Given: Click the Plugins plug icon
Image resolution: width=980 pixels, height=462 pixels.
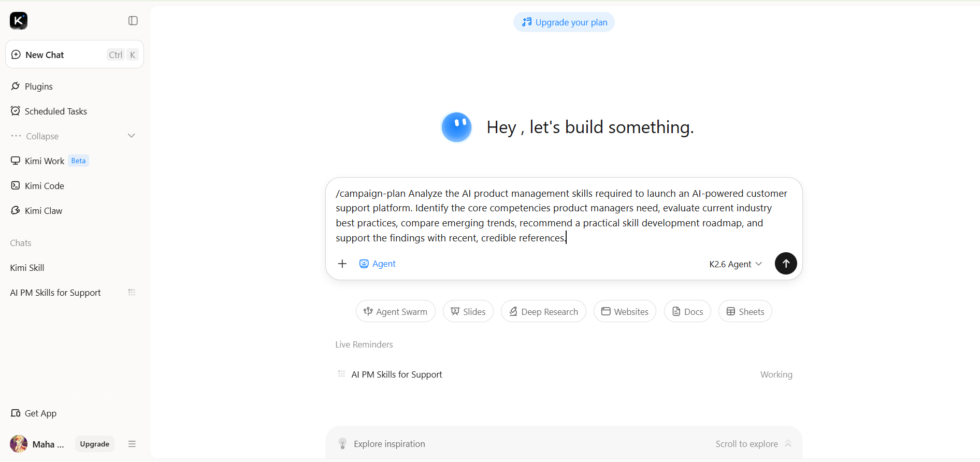Looking at the screenshot, I should 16,86.
